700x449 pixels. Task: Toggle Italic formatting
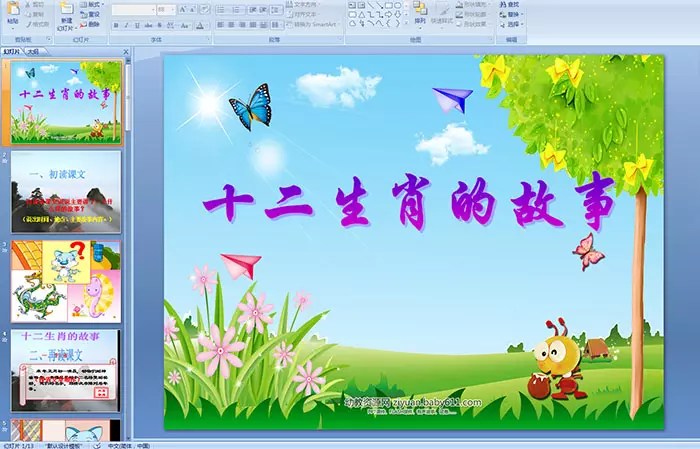tap(126, 25)
